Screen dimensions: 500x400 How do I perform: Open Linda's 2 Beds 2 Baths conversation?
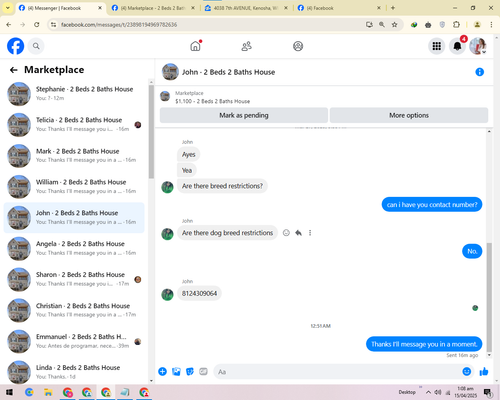tap(74, 372)
